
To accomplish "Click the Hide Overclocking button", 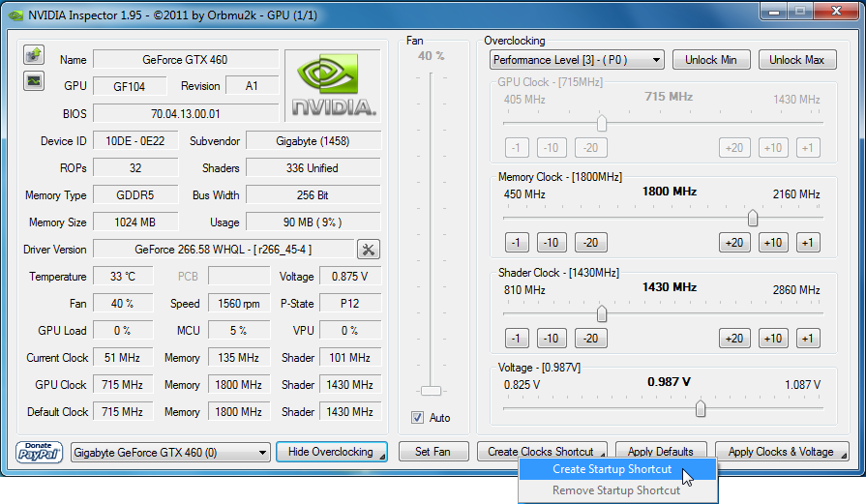I will (331, 452).
